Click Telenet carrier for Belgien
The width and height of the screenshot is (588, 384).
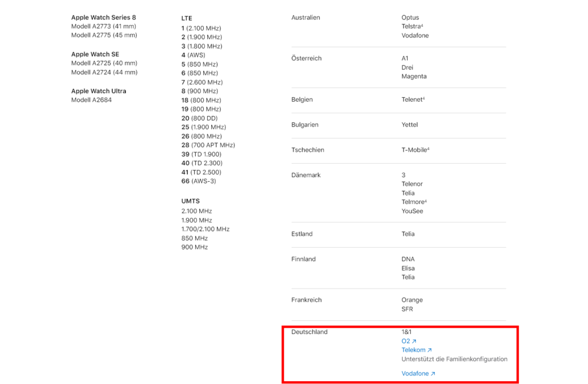pyautogui.click(x=413, y=99)
